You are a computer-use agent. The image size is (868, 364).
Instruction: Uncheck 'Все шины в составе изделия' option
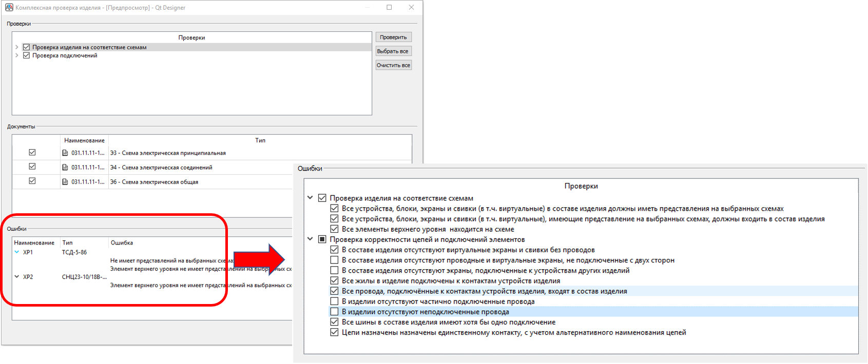pos(334,322)
